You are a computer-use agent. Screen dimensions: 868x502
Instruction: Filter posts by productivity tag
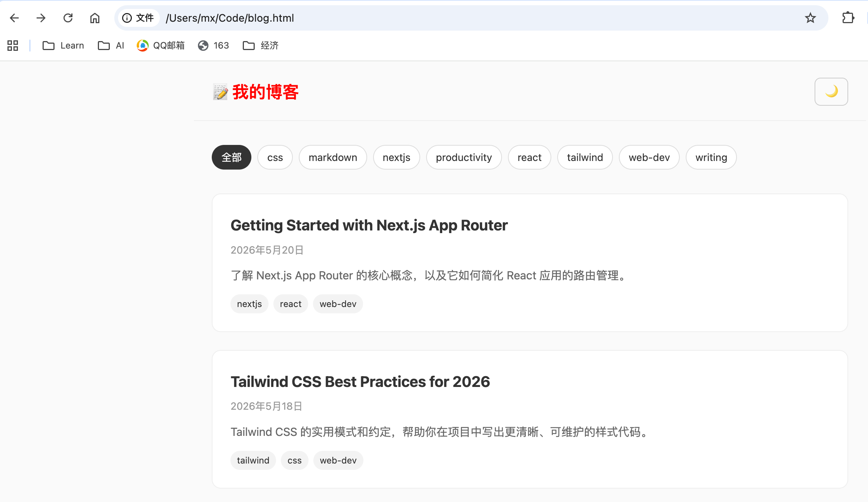pyautogui.click(x=464, y=157)
